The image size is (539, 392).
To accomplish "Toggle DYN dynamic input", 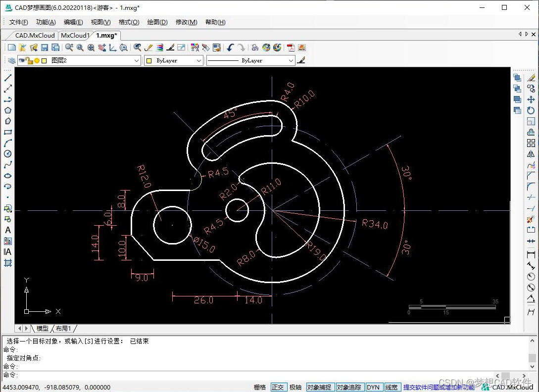I will (373, 387).
